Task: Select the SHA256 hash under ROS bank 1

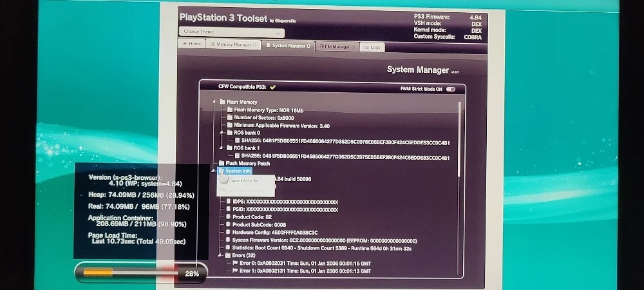Action: coord(345,158)
